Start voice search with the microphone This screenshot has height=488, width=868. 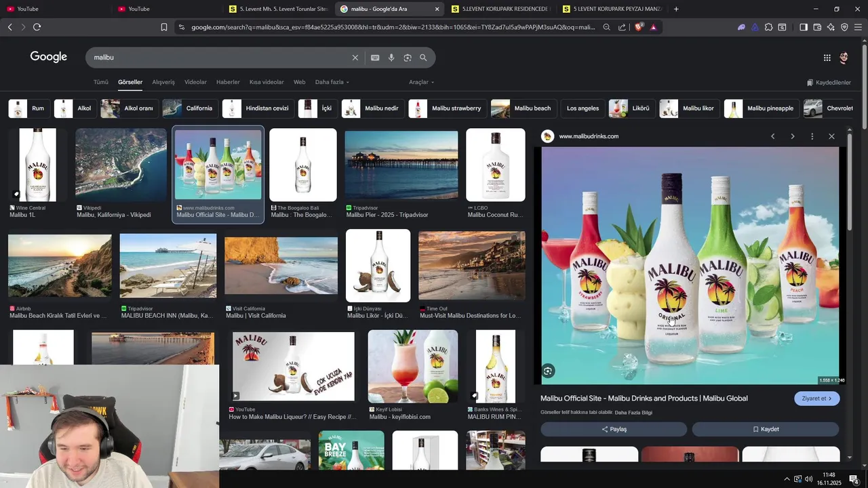pos(391,58)
